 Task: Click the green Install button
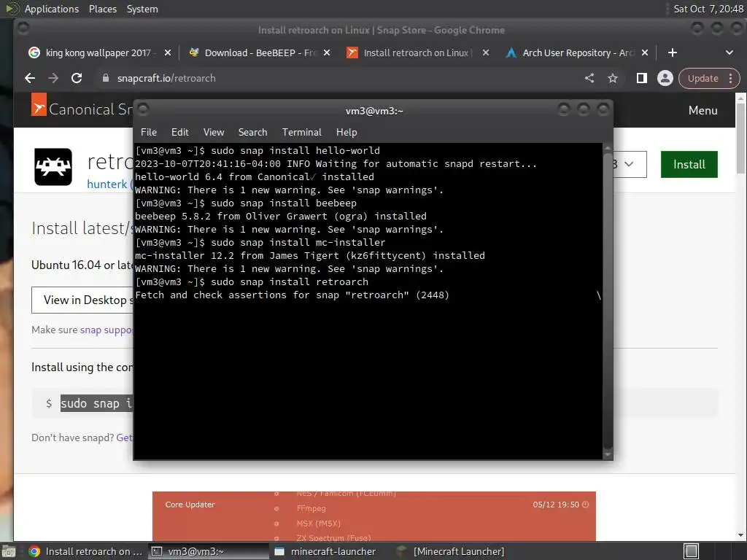[689, 164]
